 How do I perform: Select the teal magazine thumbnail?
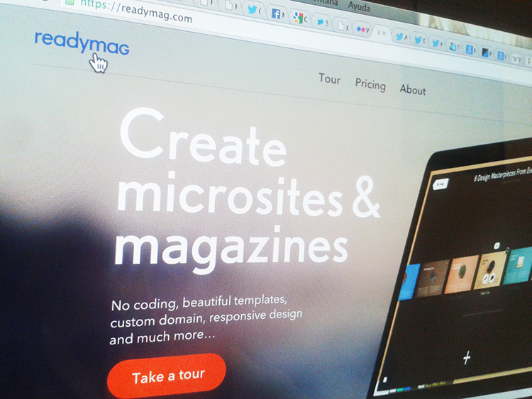[518, 265]
